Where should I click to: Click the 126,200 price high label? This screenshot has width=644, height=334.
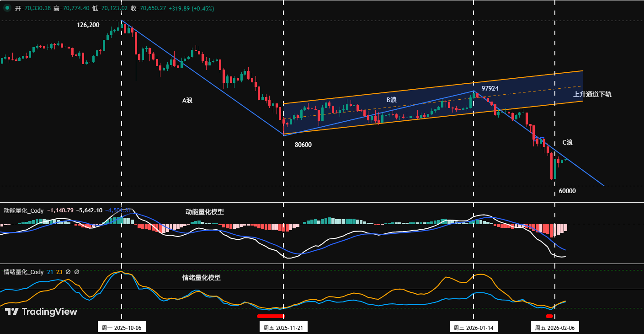[88, 25]
